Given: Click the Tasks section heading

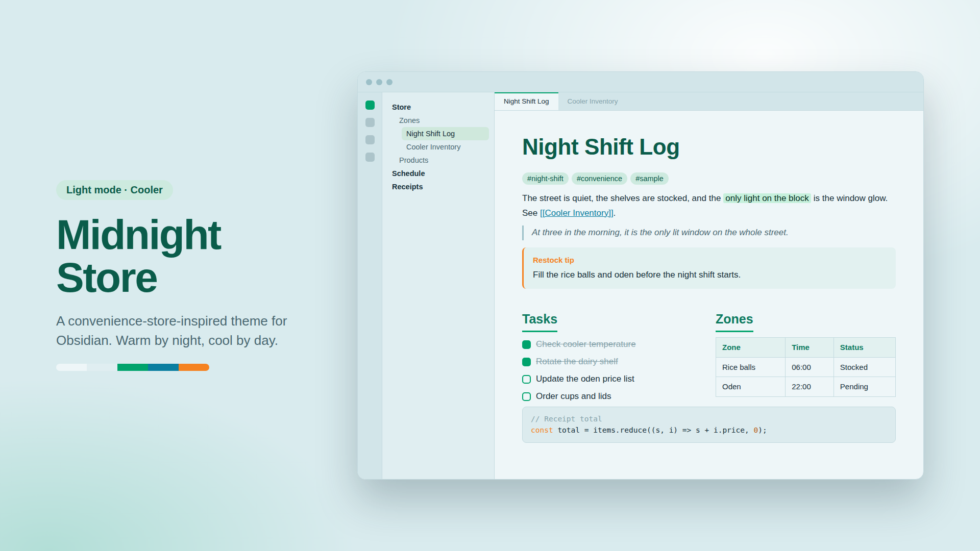Looking at the screenshot, I should click(540, 319).
